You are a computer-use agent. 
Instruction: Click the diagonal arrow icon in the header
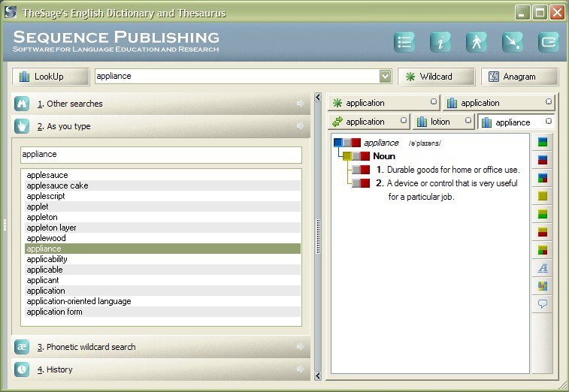tap(513, 42)
